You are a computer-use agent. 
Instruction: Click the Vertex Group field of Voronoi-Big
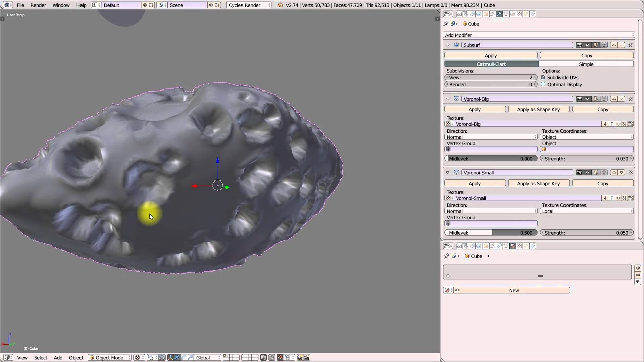click(492, 149)
